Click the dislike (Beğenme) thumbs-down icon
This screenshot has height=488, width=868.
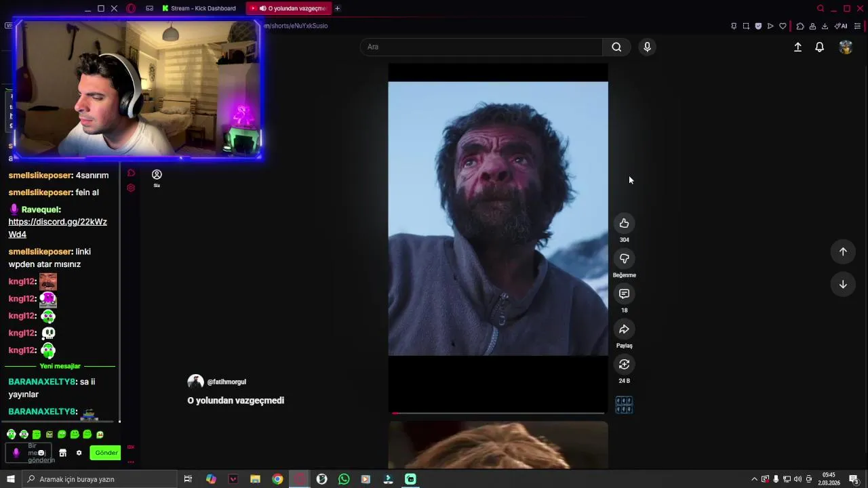(624, 259)
